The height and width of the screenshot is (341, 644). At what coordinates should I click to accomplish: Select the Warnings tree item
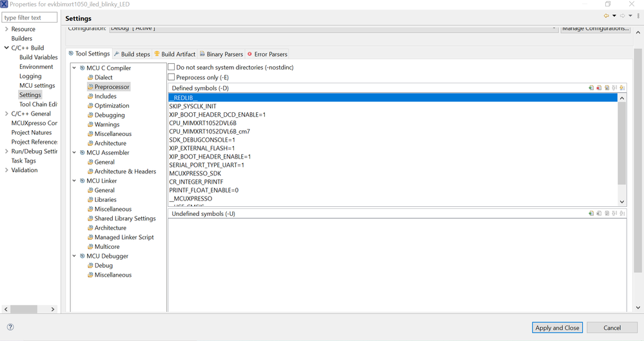coord(107,124)
